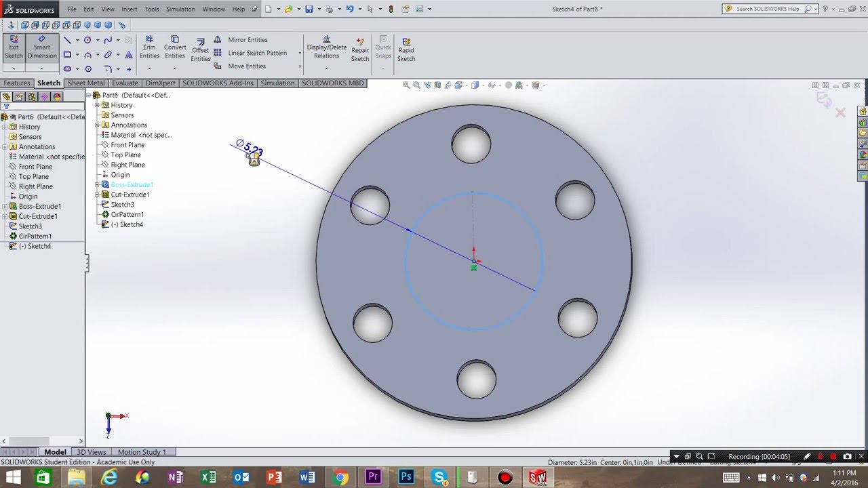Click the Convert Entities tool
The width and height of the screenshot is (868, 488).
[x=174, y=47]
